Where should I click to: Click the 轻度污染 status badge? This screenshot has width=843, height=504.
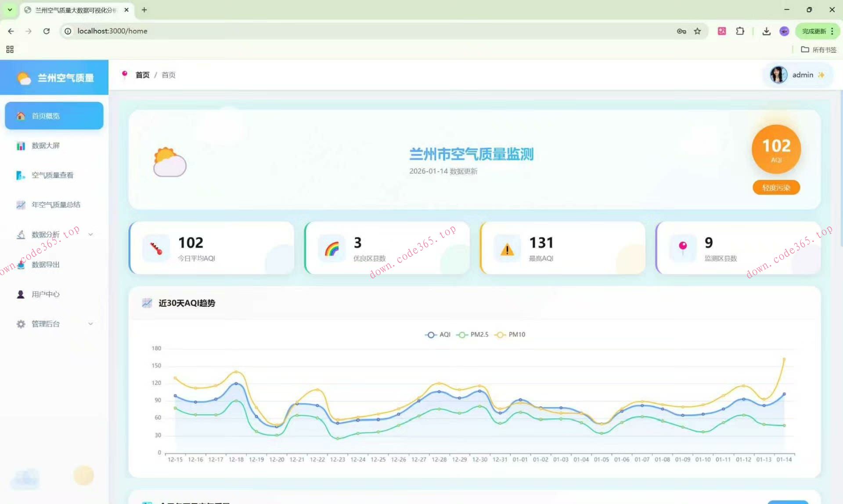click(x=776, y=187)
